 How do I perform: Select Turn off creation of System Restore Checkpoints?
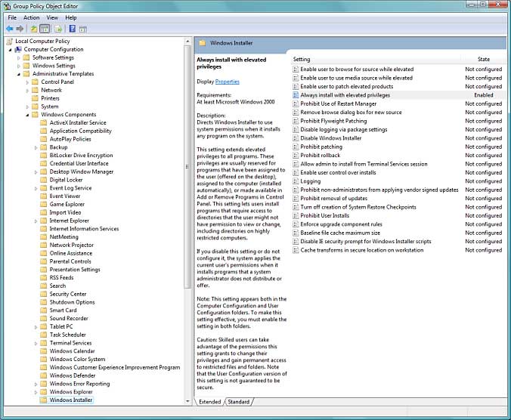[358, 207]
